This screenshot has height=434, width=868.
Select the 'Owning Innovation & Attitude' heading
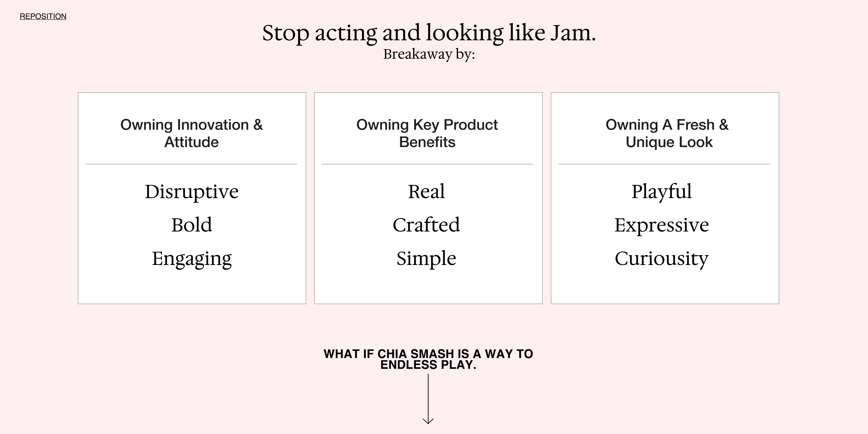pyautogui.click(x=191, y=133)
